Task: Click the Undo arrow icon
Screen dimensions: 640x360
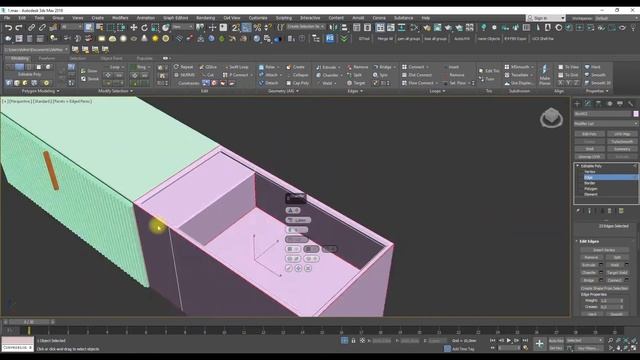Action: coord(8,28)
